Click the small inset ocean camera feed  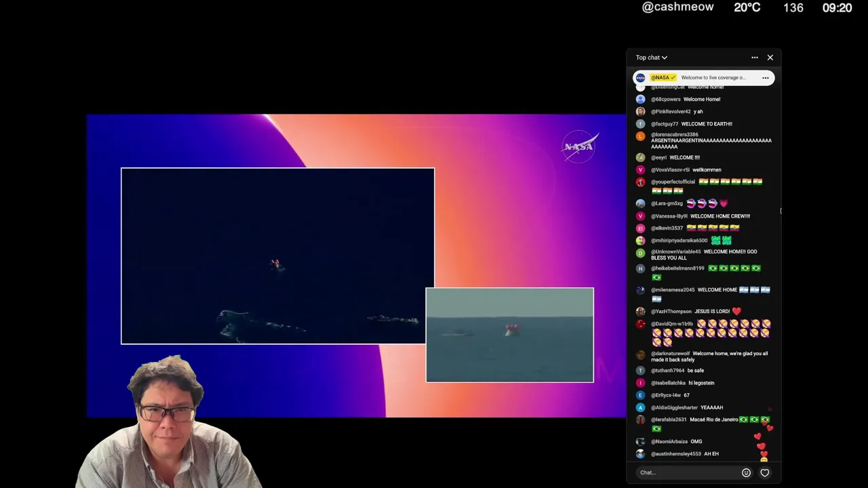click(509, 335)
